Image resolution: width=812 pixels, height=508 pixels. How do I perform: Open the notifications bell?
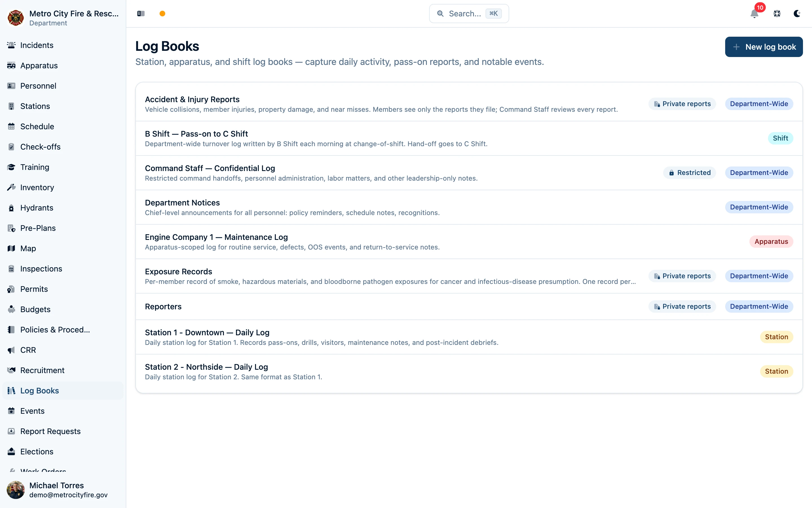pos(754,14)
